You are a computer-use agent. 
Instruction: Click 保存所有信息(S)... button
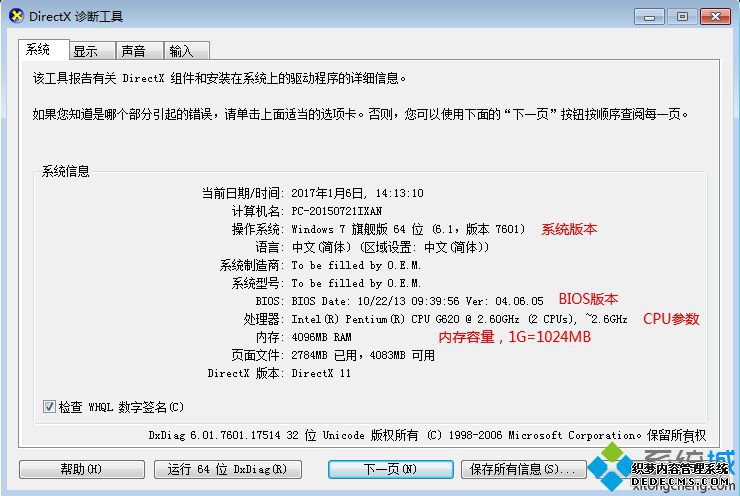[x=523, y=469]
